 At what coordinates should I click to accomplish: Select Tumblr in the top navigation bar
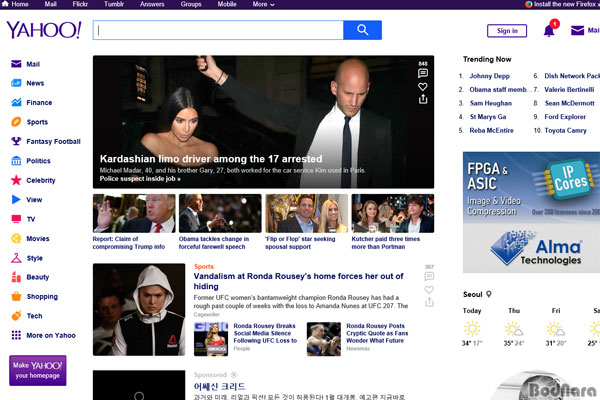click(x=114, y=4)
